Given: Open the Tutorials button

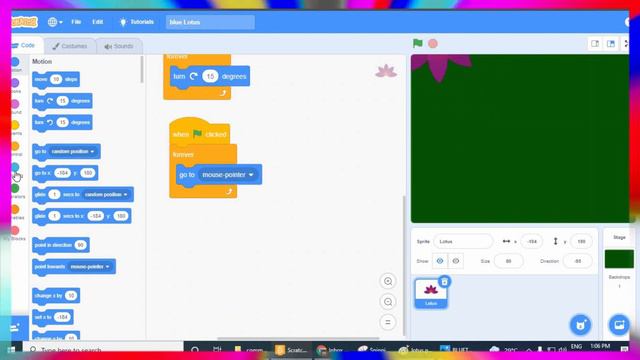Looking at the screenshot, I should tap(137, 22).
